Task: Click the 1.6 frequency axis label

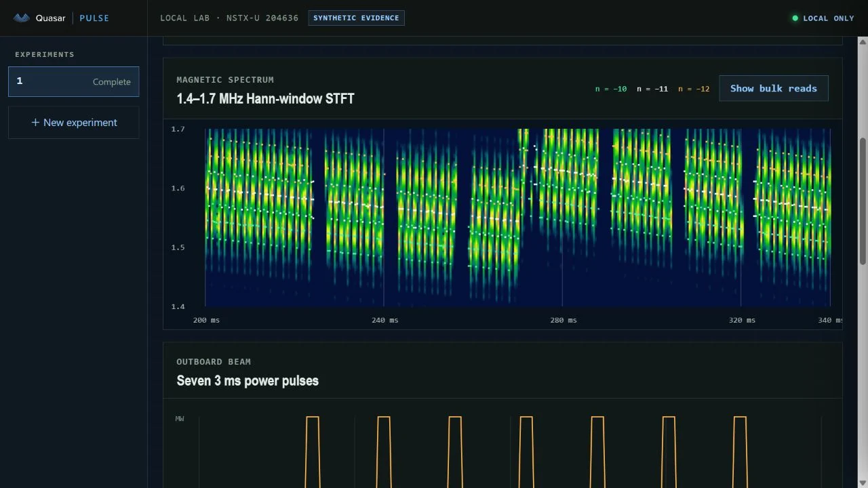Action: coord(178,188)
